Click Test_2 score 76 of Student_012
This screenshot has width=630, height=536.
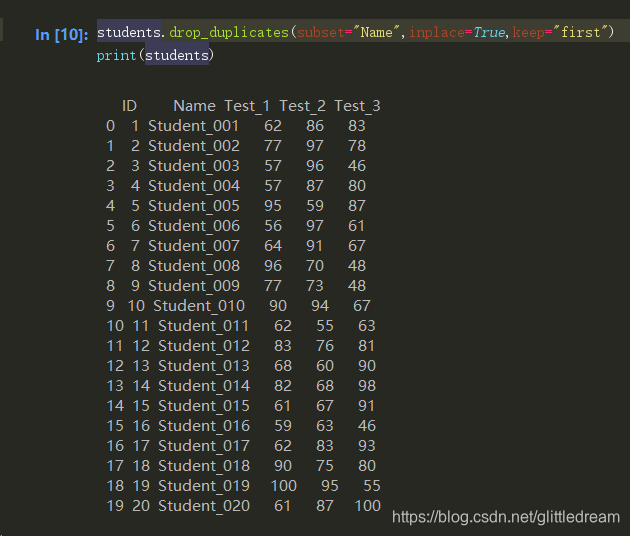325,346
